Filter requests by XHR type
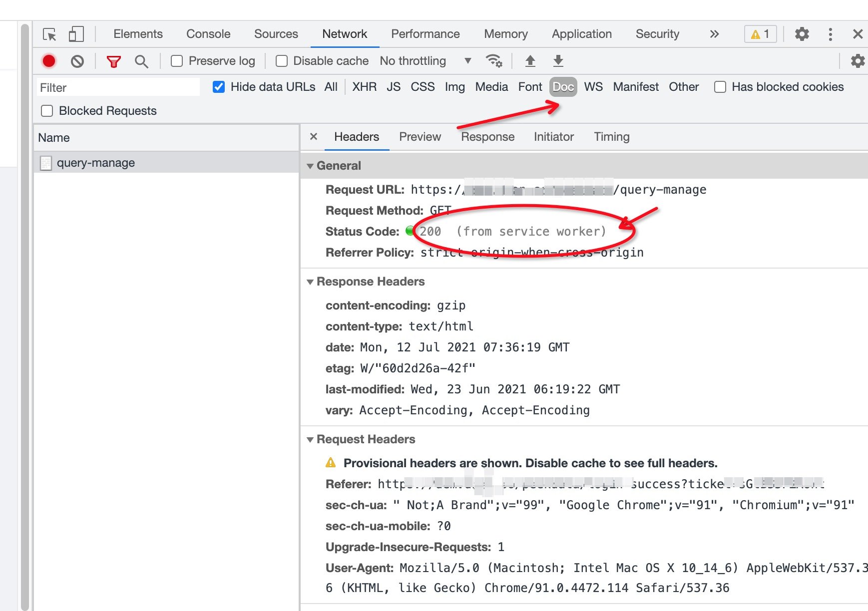 (364, 87)
